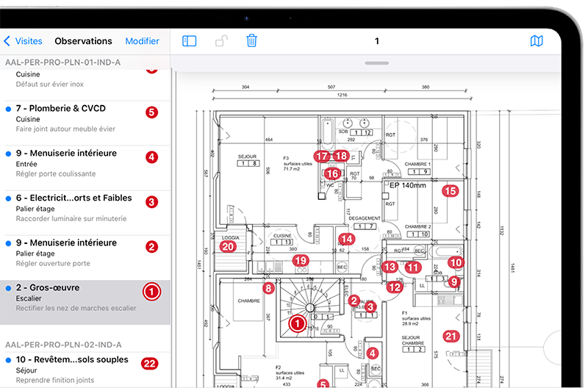The image size is (588, 388).
Task: Open the Gros-œuvre Escalier observation
Action: click(85, 298)
